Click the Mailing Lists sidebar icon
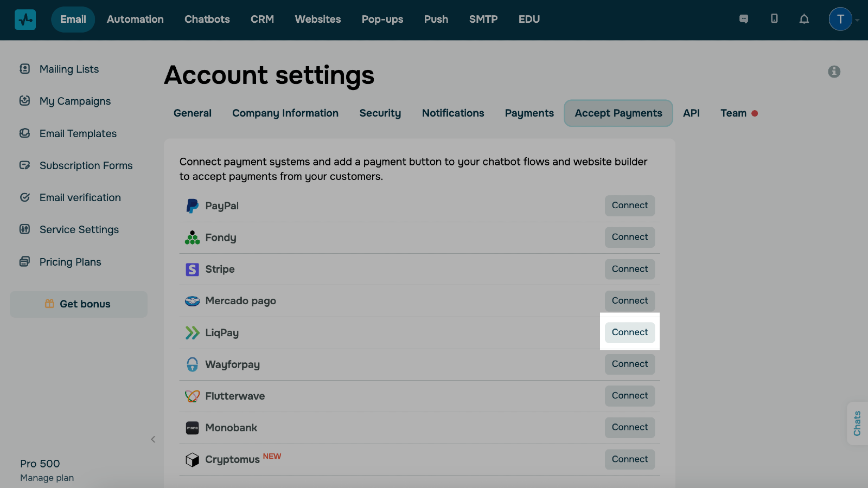 25,69
